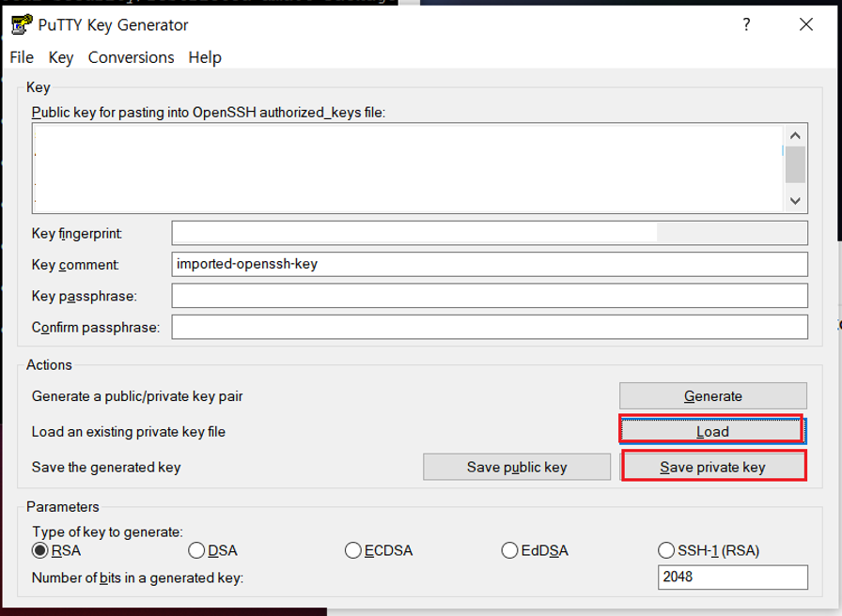842x616 pixels.
Task: Click the "Key fingerprint:" label
Action: [77, 234]
